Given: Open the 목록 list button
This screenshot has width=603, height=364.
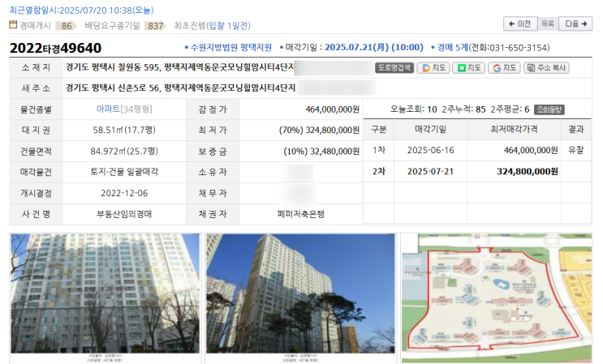Looking at the screenshot, I should pos(548,24).
